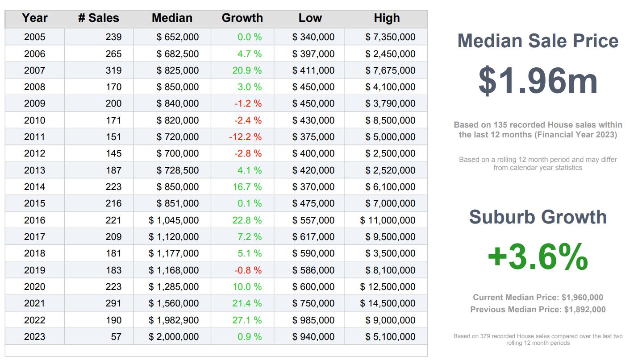Click the Year column header
Screen dimensions: 642x364
click(x=35, y=18)
